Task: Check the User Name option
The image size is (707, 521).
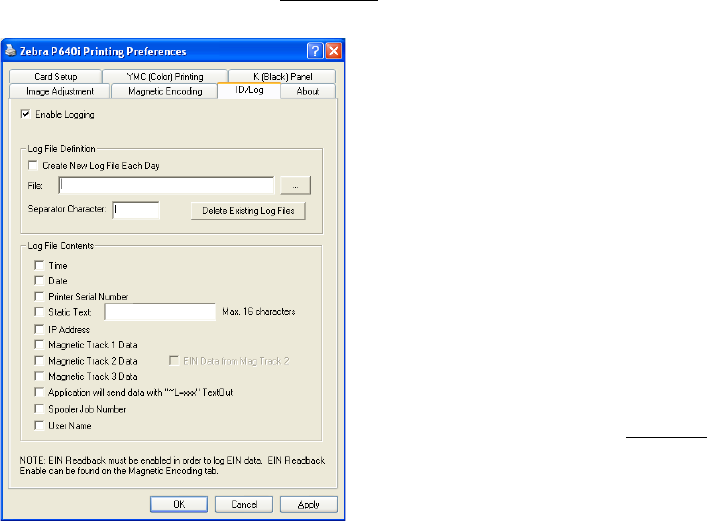Action: click(39, 425)
